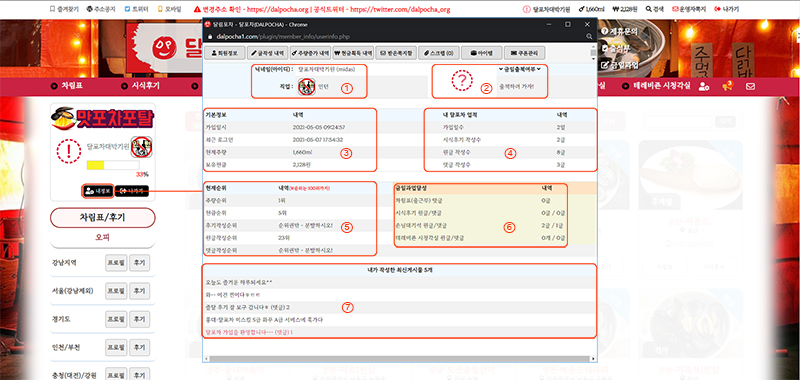The height and width of the screenshot is (380, 800).
Task: Click the 내정보 button in sidebar
Action: coord(97,191)
